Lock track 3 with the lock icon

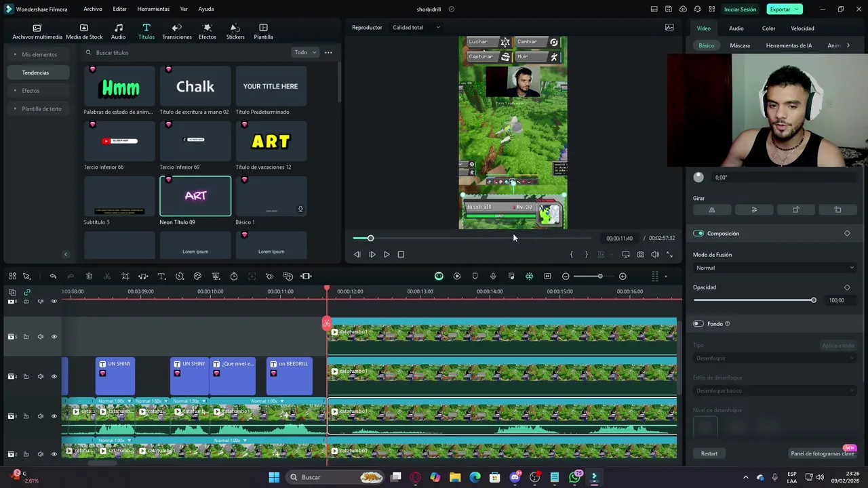coord(26,416)
